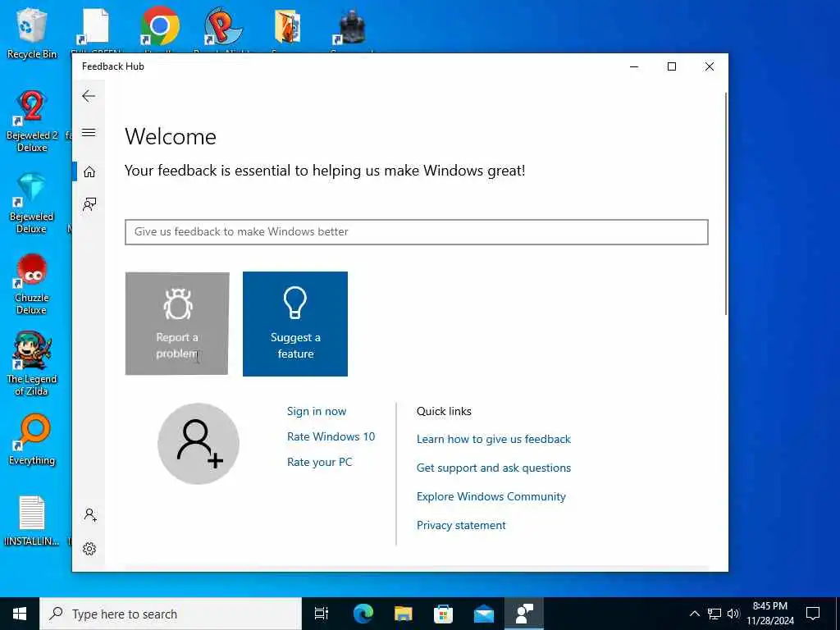Viewport: 840px width, 630px height.
Task: Open network status tray icon
Action: pos(714,614)
